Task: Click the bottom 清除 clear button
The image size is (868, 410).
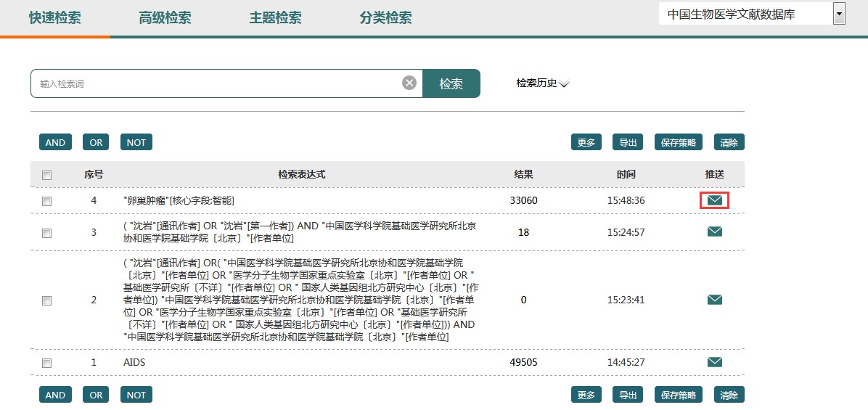Action: coord(729,395)
